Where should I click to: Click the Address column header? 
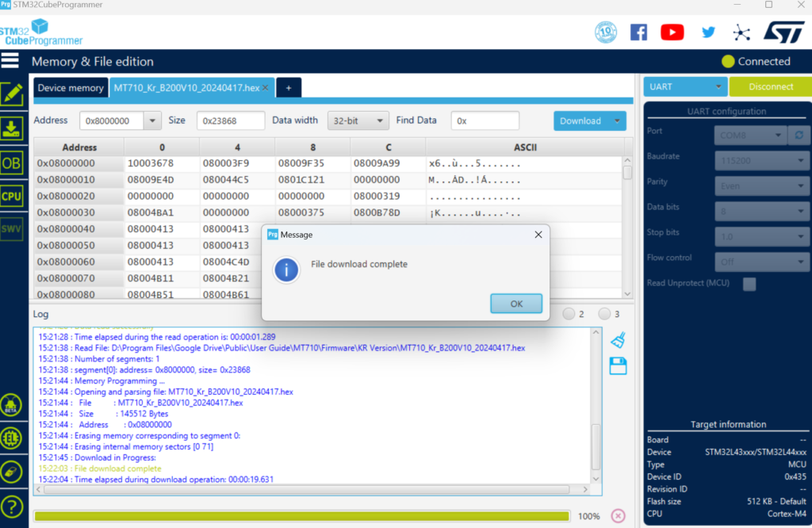[79, 147]
